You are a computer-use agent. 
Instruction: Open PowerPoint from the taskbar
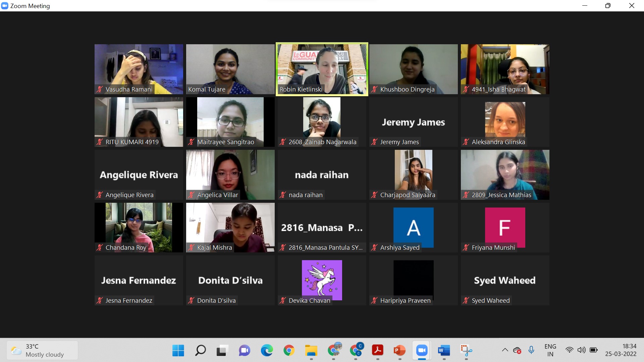399,351
